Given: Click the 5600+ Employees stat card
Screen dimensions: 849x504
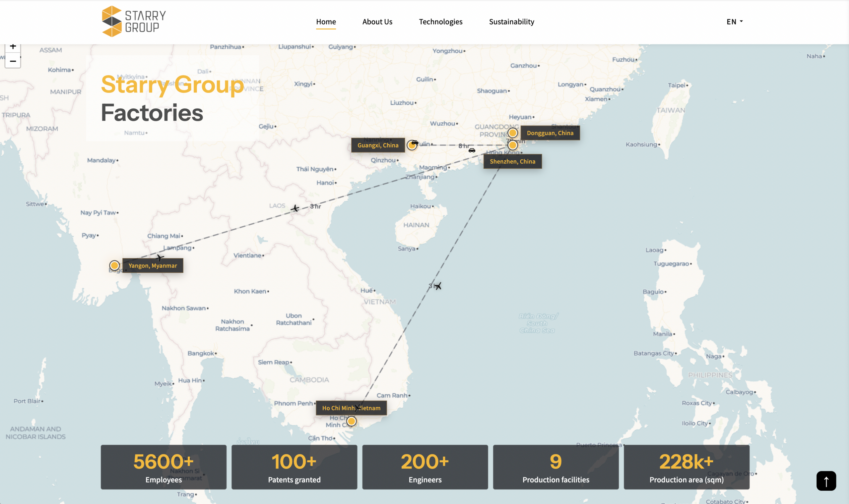Looking at the screenshot, I should coord(163,467).
